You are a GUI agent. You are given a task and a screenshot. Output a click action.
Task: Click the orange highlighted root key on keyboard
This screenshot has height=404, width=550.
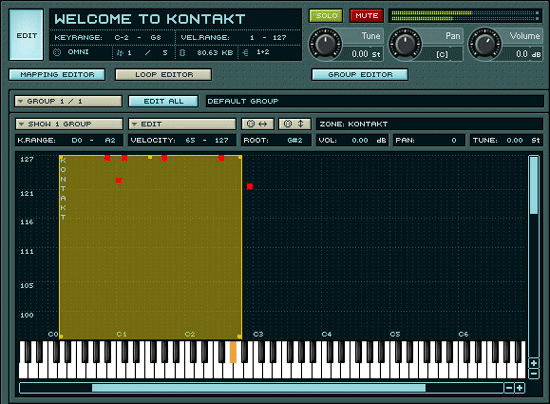click(x=233, y=352)
